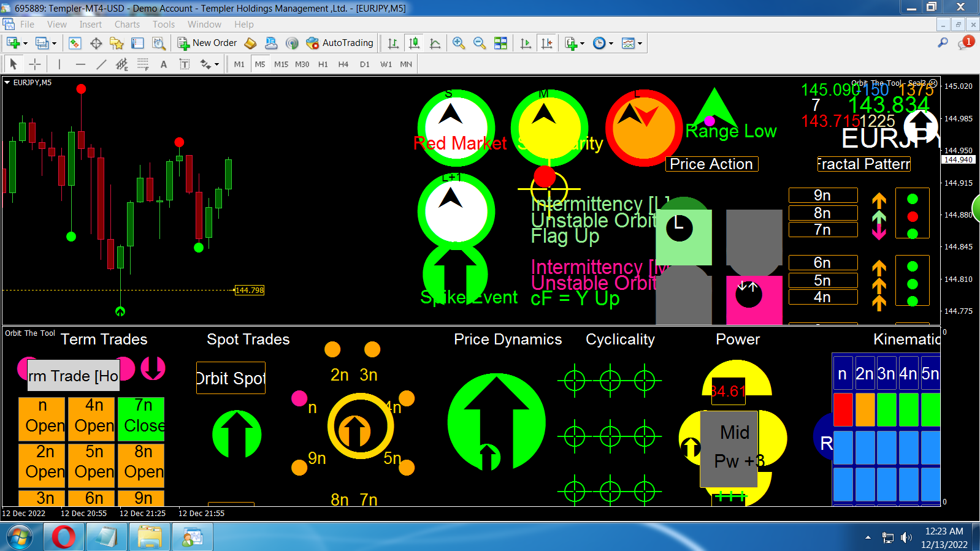Tile chart windows icon
This screenshot has height=551, width=980.
click(500, 43)
